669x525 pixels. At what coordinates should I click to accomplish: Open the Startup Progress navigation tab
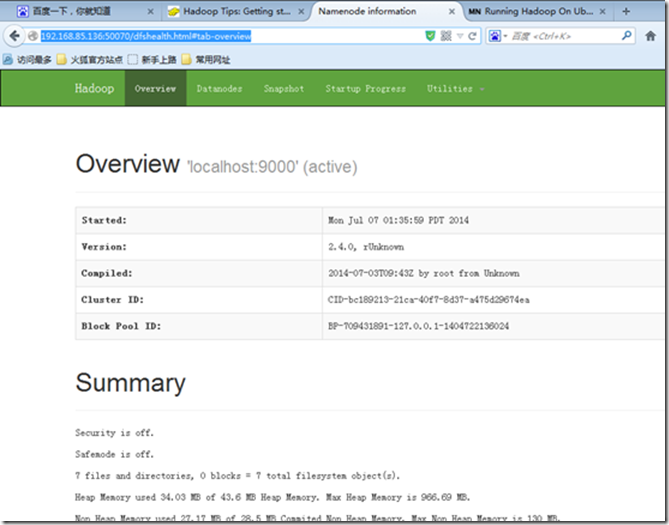tap(366, 88)
